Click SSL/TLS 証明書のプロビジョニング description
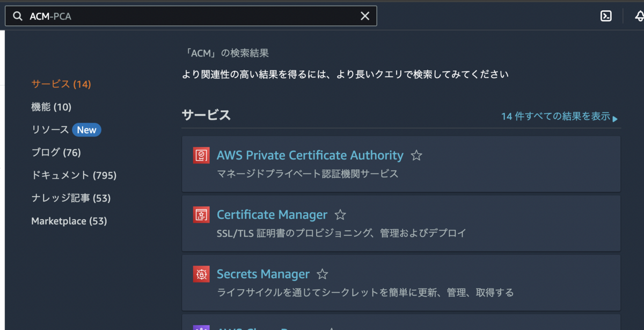Viewport: 644px width, 330px height. point(341,233)
